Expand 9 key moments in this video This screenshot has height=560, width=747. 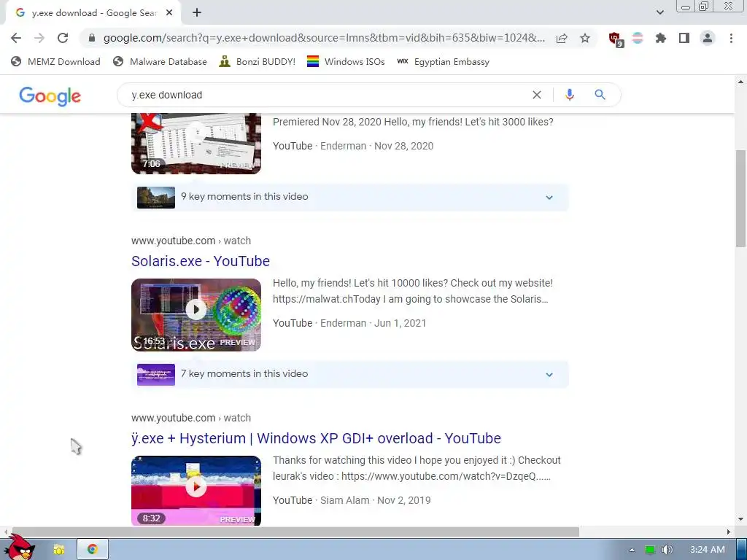point(350,197)
